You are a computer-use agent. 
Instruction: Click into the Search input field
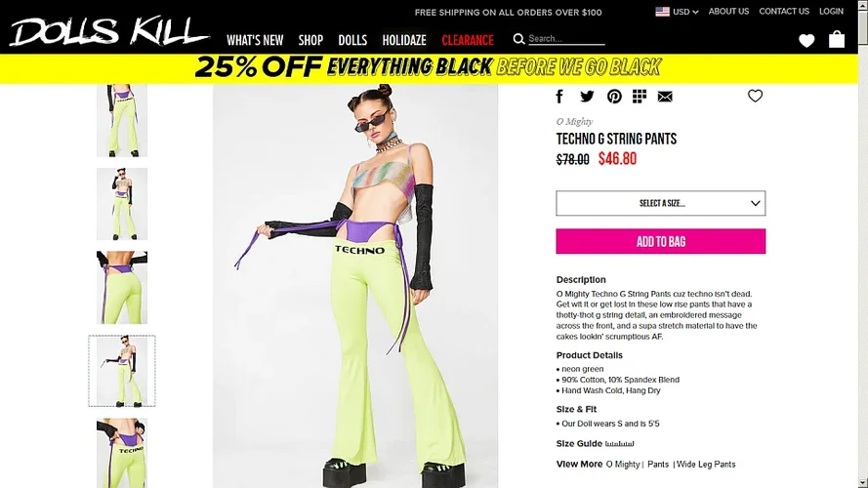566,39
